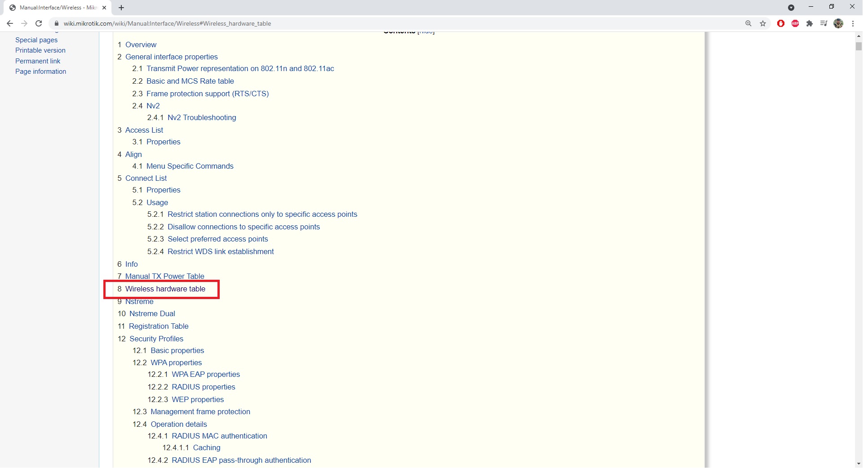Screen dimensions: 868x474
Task: Reload the current page
Action: (x=39, y=23)
